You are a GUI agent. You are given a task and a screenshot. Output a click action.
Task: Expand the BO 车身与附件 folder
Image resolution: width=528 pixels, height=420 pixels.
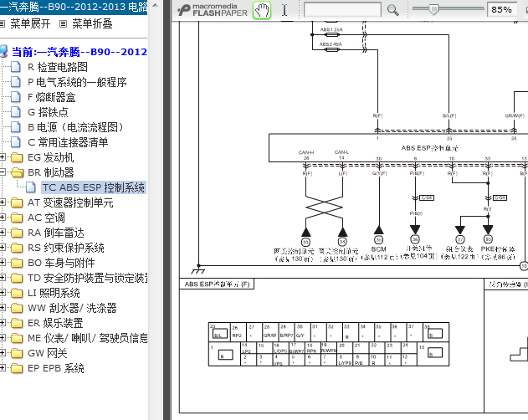point(2,263)
